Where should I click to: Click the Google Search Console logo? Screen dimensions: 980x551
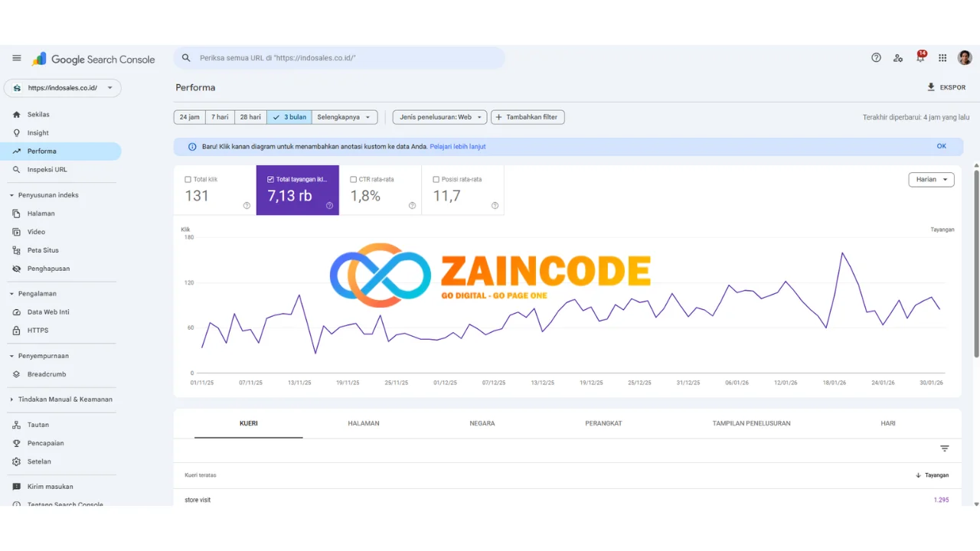93,59
